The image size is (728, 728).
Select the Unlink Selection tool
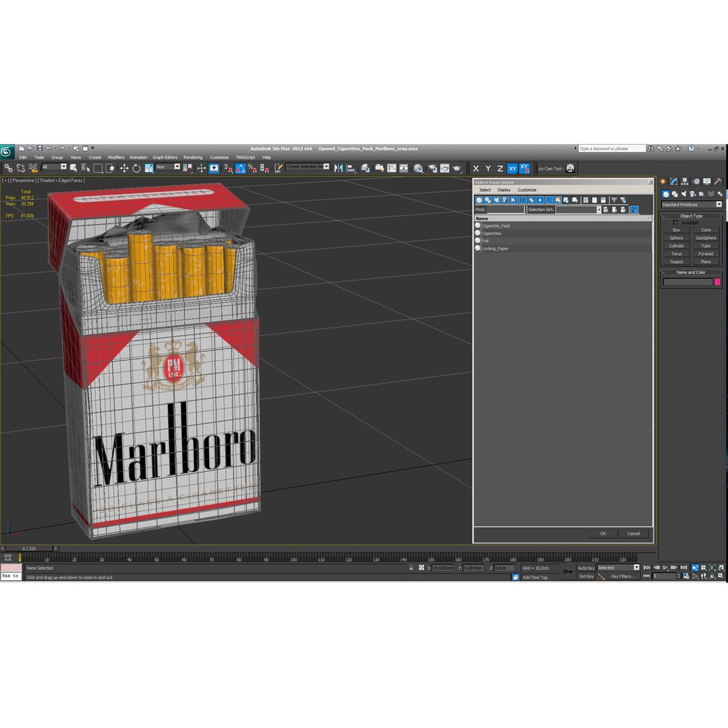[20, 168]
